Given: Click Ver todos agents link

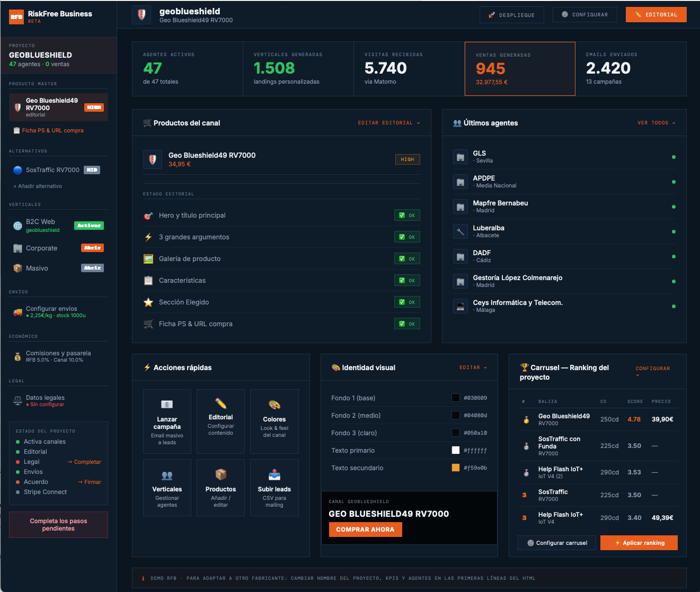Looking at the screenshot, I should pos(657,123).
